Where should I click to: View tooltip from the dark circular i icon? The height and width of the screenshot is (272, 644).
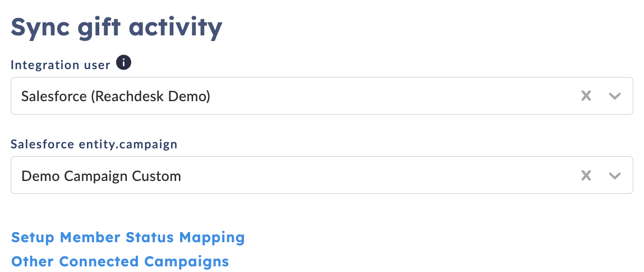click(x=123, y=63)
